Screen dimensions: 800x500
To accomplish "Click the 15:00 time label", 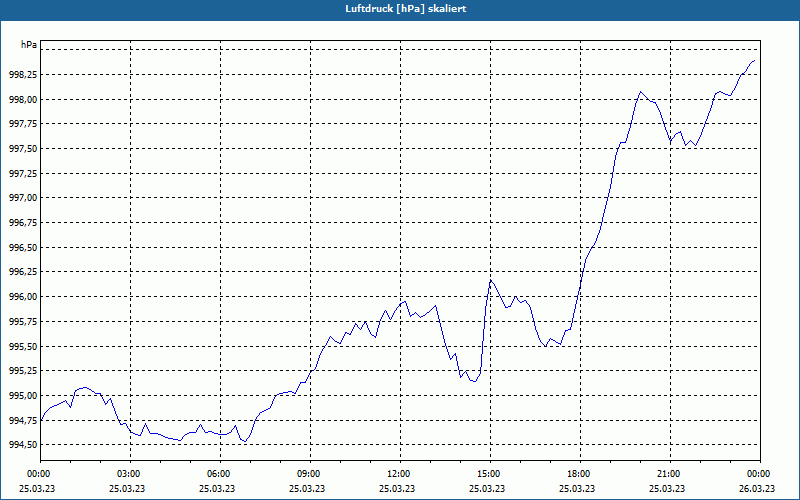I will coord(490,474).
